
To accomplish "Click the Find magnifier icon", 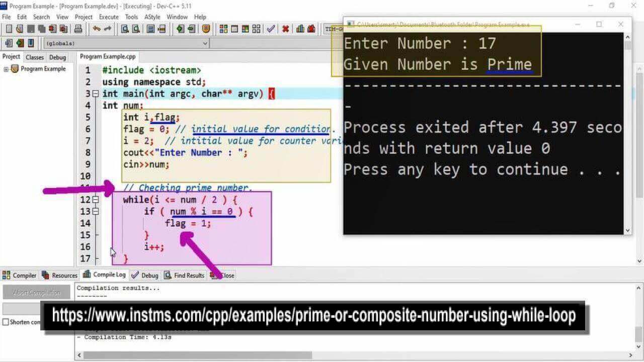I will [124, 29].
